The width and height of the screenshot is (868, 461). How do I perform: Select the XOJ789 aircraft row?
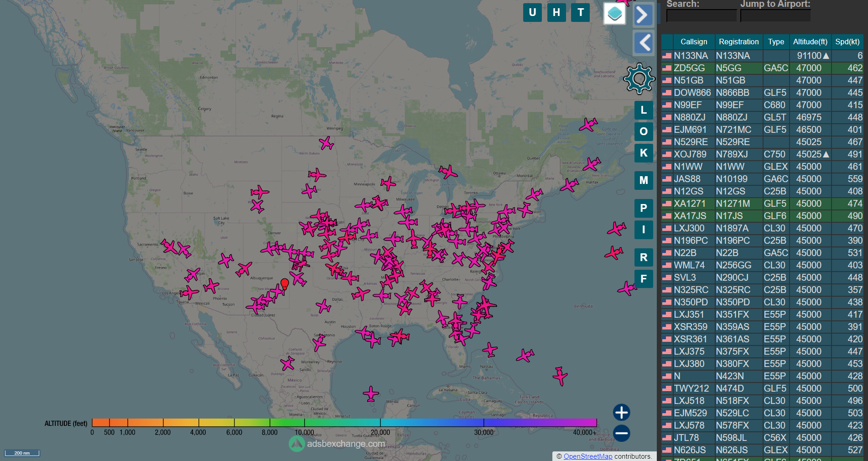point(762,154)
